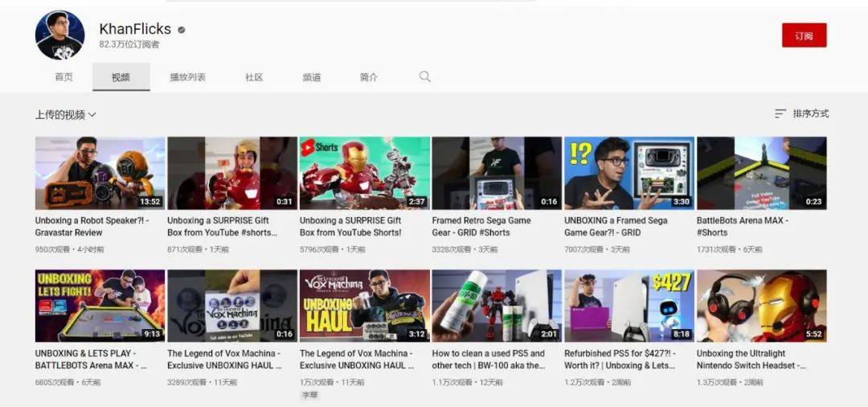Click title 'Unboxing the Ultralight Nintendo Switch Headset'
Image resolution: width=868 pixels, height=407 pixels.
(x=751, y=360)
